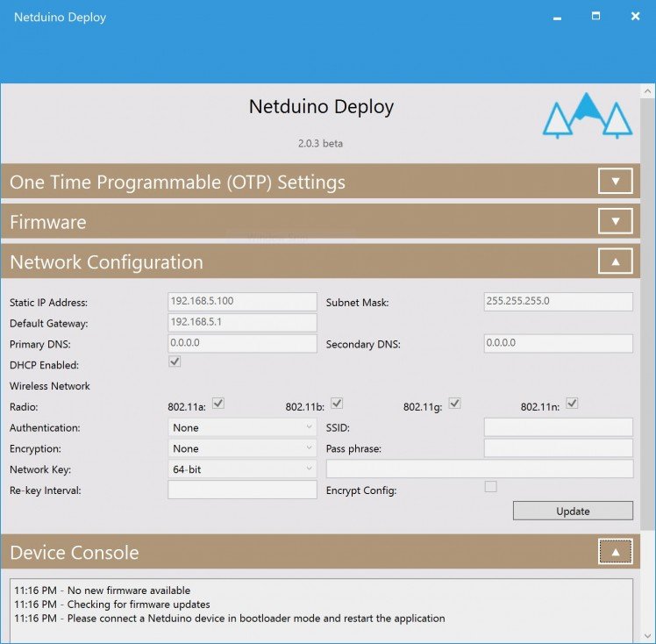The width and height of the screenshot is (656, 644).
Task: Click the Netduino mountain and trees logo
Action: pyautogui.click(x=587, y=117)
